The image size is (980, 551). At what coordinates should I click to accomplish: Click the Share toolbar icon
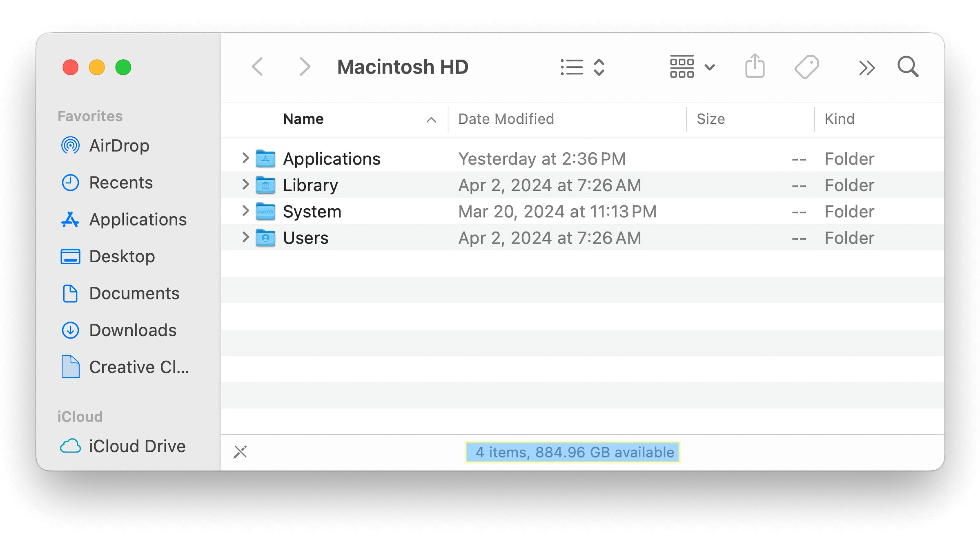click(755, 66)
